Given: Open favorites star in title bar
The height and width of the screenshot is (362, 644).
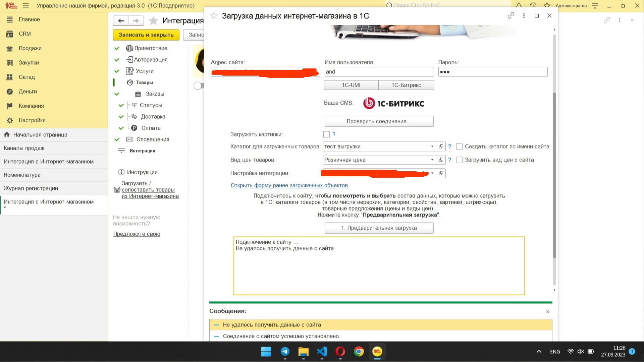Looking at the screenshot, I should (x=547, y=5).
